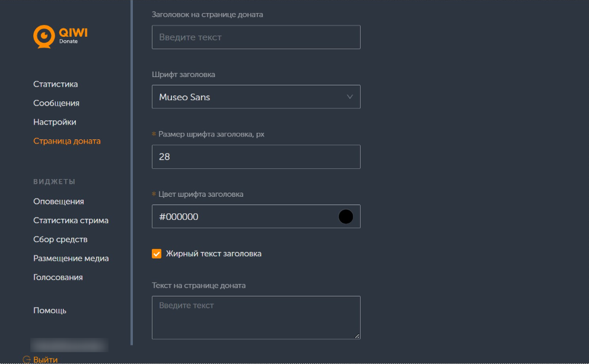Image resolution: width=589 pixels, height=364 pixels.
Task: Click the Помощь link
Action: (x=50, y=310)
